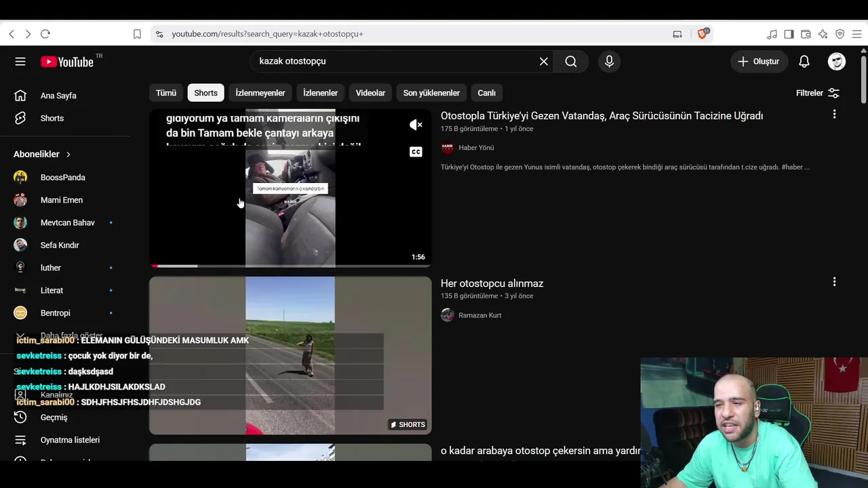Expand the Abonelikler section
This screenshot has height=488, width=868.
[x=42, y=155]
